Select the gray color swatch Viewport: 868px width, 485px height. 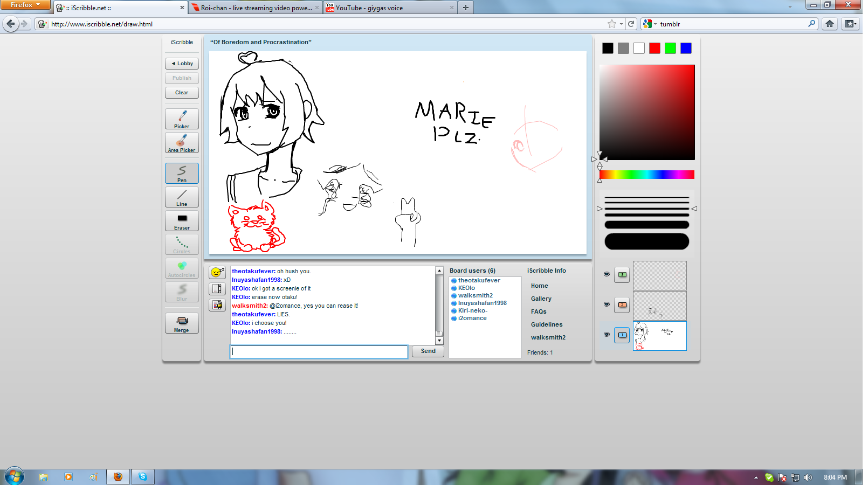point(623,48)
